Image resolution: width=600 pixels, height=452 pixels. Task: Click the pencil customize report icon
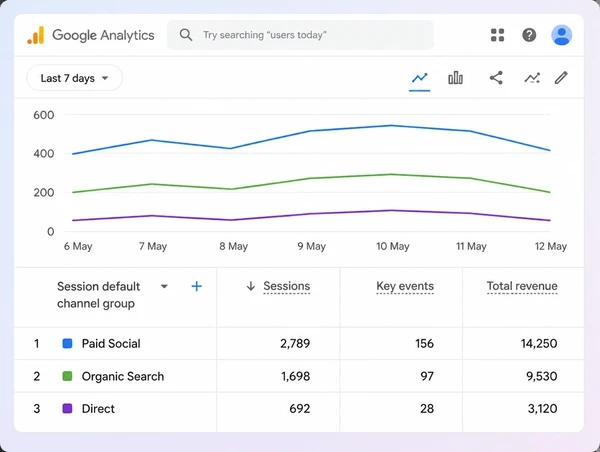pos(561,78)
